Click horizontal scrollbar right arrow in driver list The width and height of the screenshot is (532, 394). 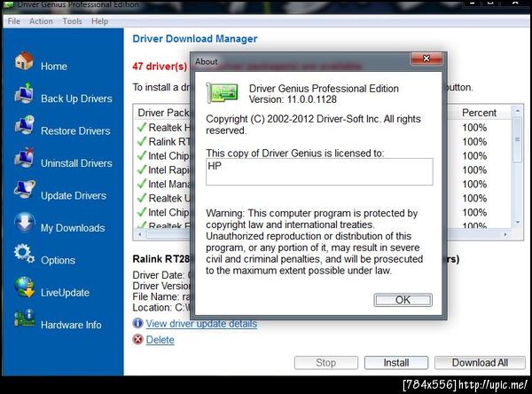click(x=505, y=234)
